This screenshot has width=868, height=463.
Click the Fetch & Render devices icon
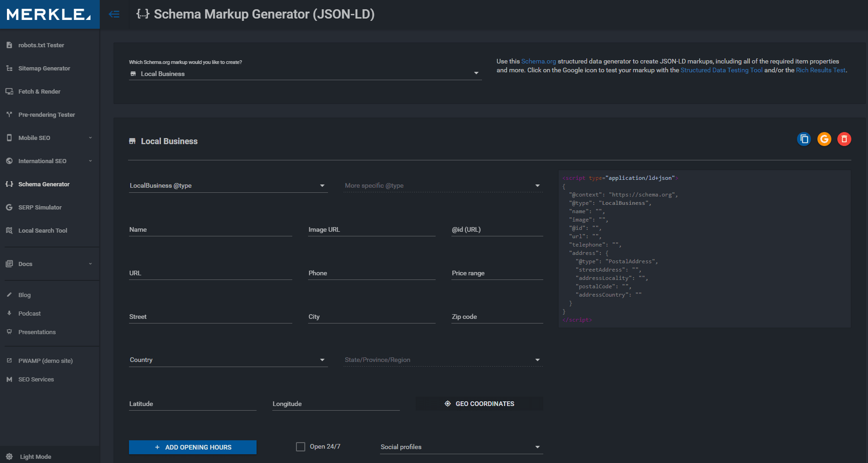pos(9,91)
